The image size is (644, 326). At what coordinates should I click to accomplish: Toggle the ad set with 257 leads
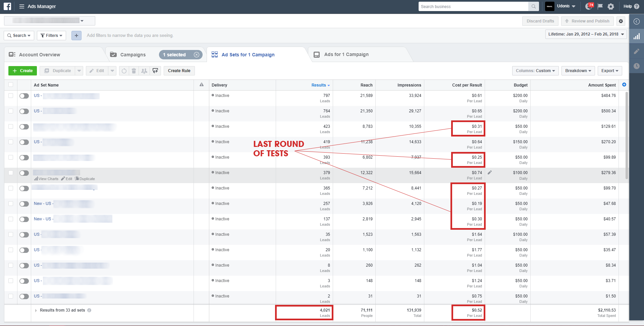(x=24, y=204)
